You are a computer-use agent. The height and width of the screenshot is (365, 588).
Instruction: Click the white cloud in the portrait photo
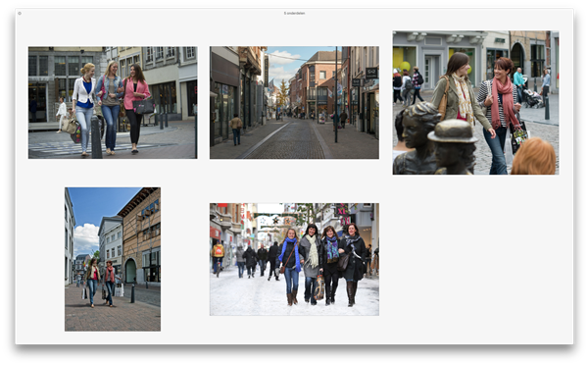[x=86, y=237]
